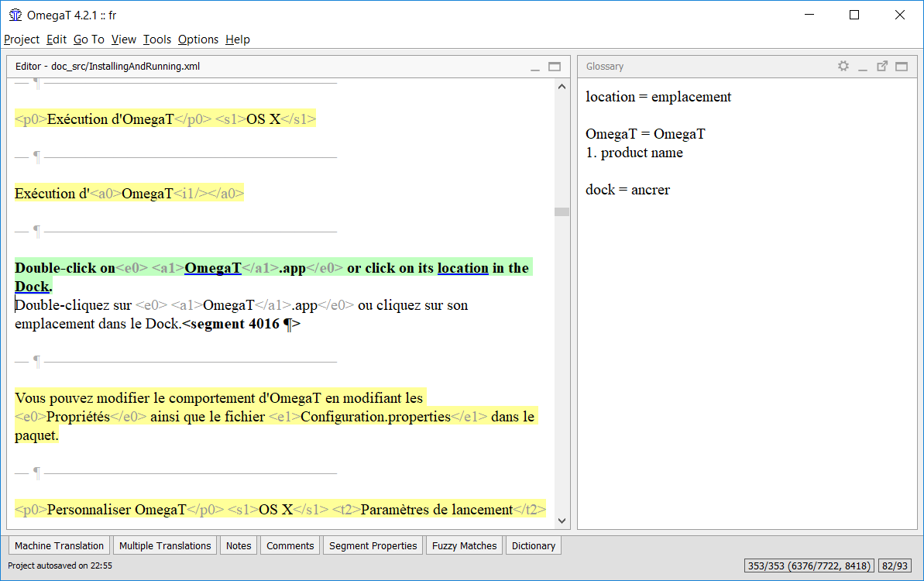Viewport: 924px width, 581px height.
Task: Click 'Project autosaved on 22:55' status message
Action: click(x=60, y=566)
